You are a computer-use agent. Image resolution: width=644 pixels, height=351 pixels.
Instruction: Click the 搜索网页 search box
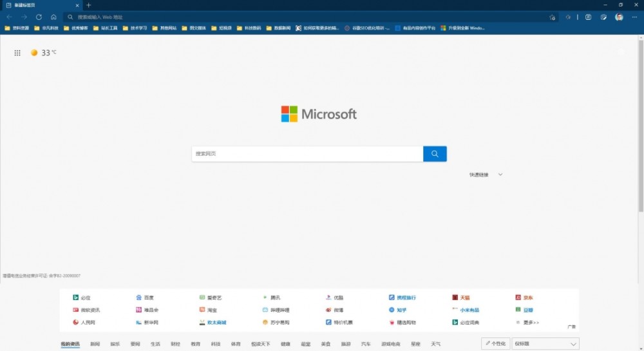pyautogui.click(x=308, y=154)
